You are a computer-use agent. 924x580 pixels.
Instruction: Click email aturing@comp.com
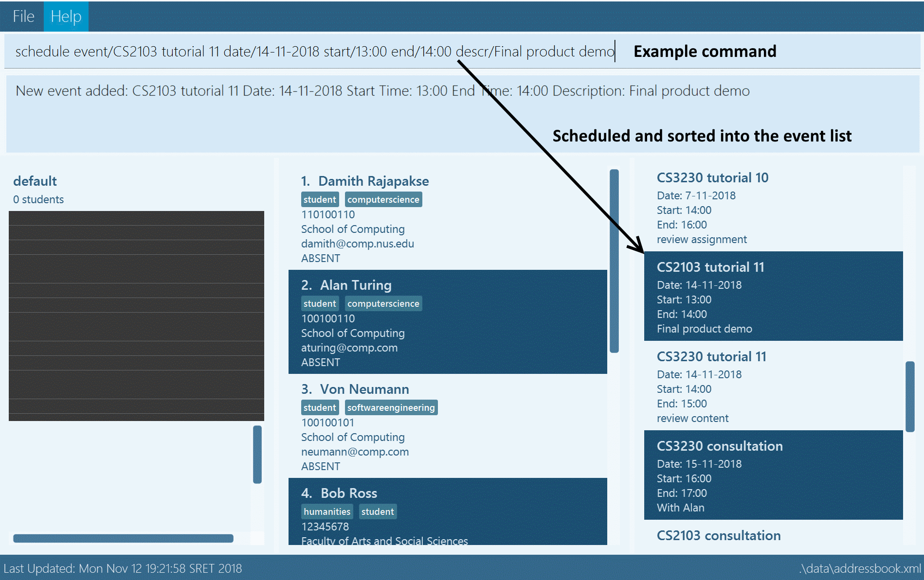349,348
